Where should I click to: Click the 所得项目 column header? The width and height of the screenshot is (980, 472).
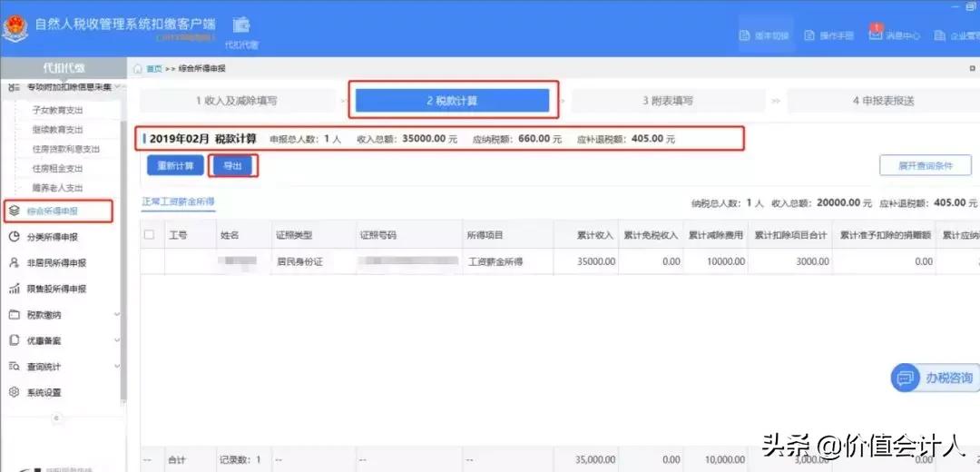(x=485, y=235)
